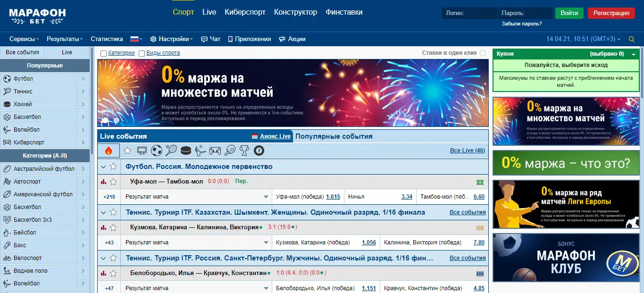
Task: Filter live events by the hockey puck icon
Action: pyautogui.click(x=186, y=151)
